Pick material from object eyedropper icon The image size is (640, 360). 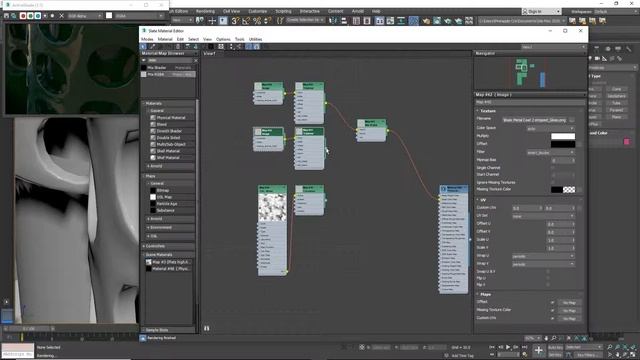click(152, 47)
